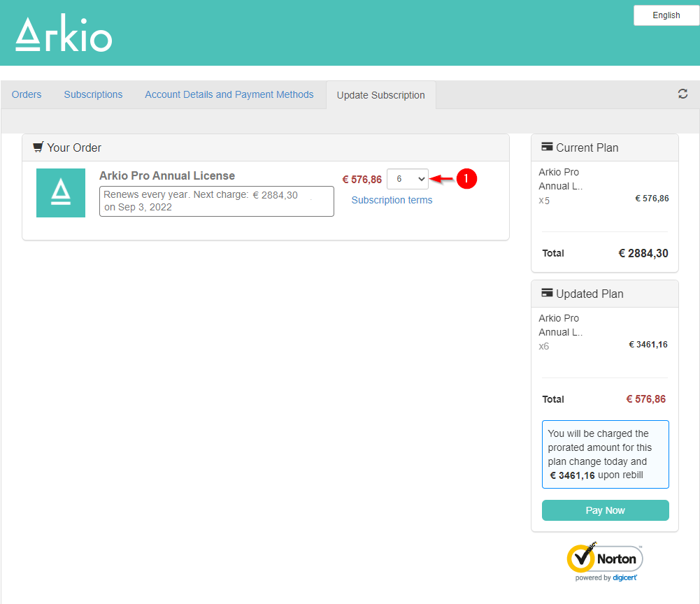Select the Update Subscription tab
Image resolution: width=700 pixels, height=604 pixels.
tap(381, 95)
